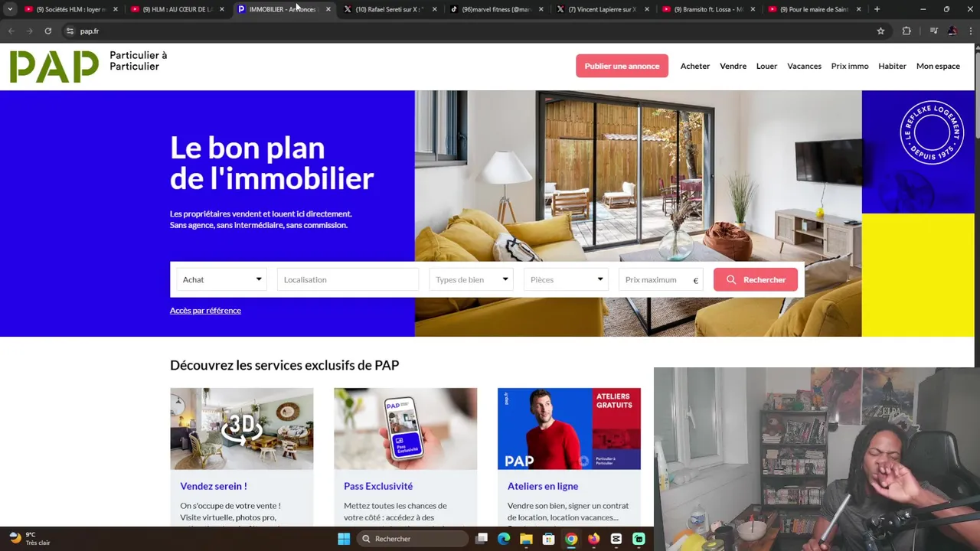Click the taskbar Rechercher search box

[413, 539]
